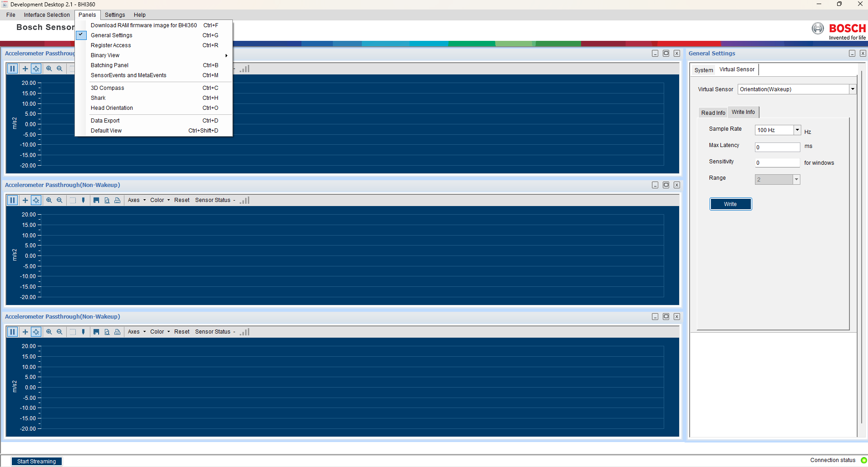Screen dimensions: 868x467
Task: Zoom in on bottom chart panel
Action: point(49,332)
